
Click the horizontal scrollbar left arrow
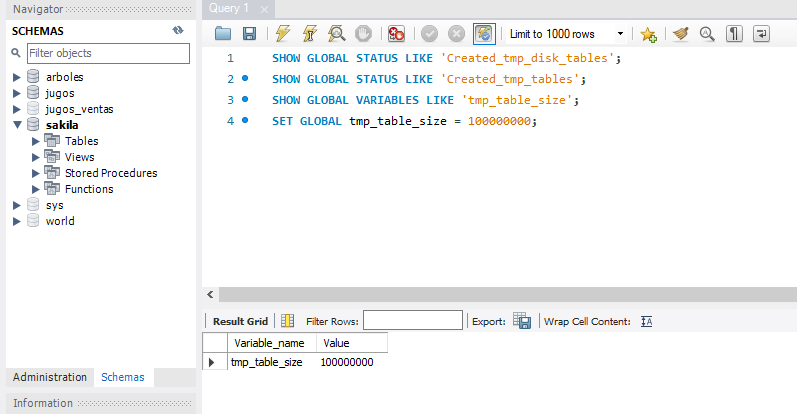pos(210,294)
